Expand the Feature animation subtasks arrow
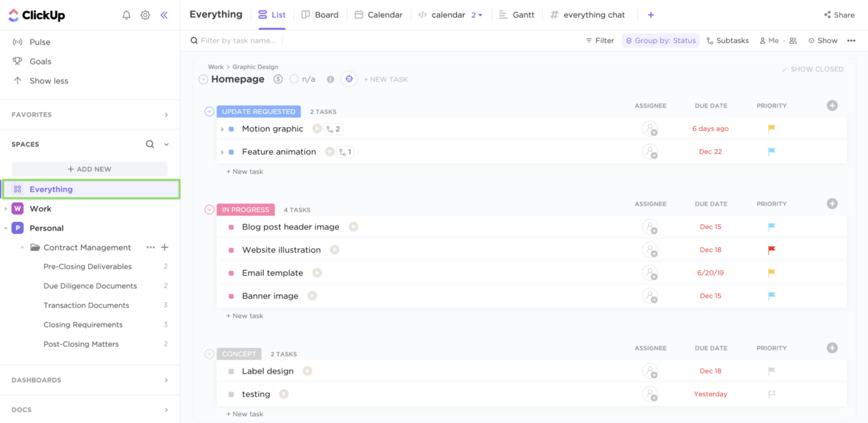868x423 pixels. coord(223,151)
